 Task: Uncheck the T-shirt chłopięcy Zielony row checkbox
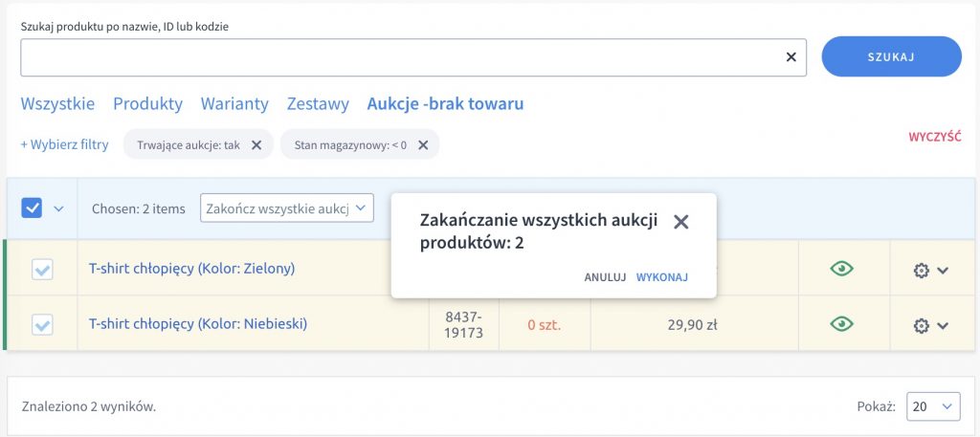(42, 270)
